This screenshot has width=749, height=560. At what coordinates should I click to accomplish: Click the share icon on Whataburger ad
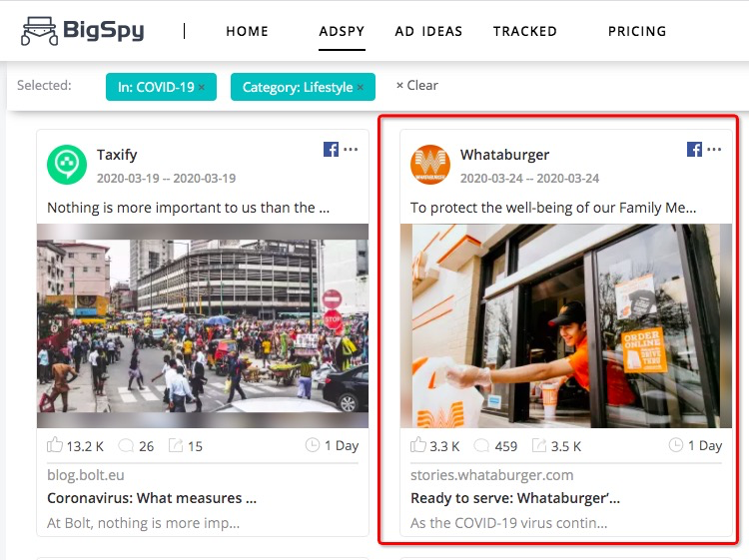click(539, 445)
